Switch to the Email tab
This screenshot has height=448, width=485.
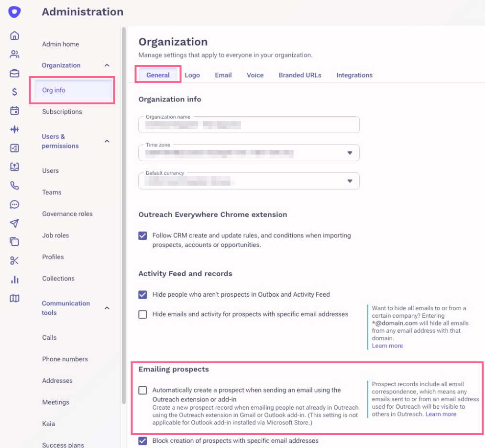coord(223,75)
